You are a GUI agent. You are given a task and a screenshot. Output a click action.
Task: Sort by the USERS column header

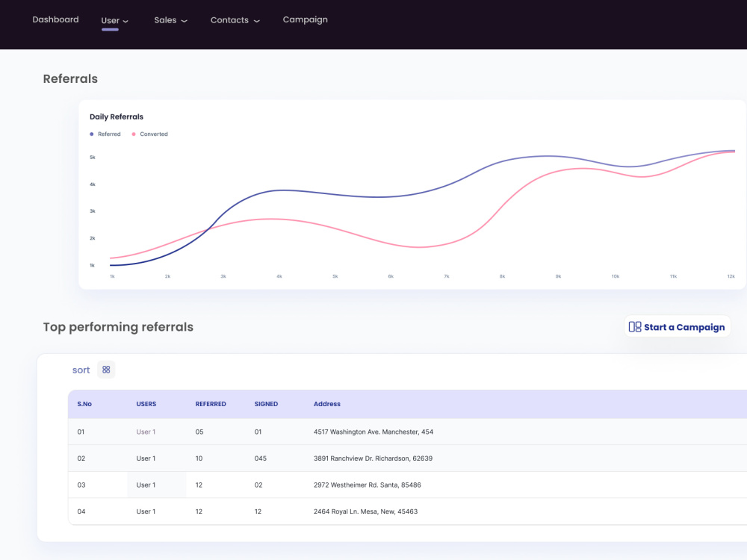146,404
